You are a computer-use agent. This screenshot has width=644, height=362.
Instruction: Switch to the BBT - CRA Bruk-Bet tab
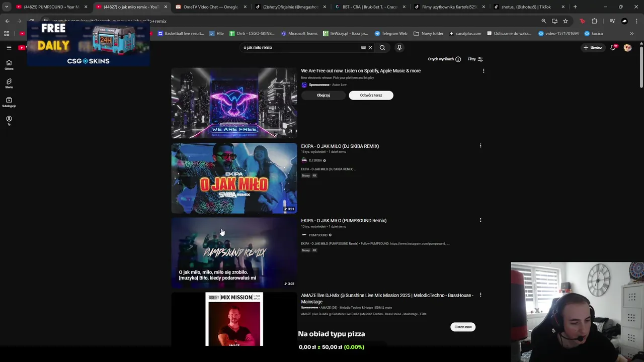(370, 7)
